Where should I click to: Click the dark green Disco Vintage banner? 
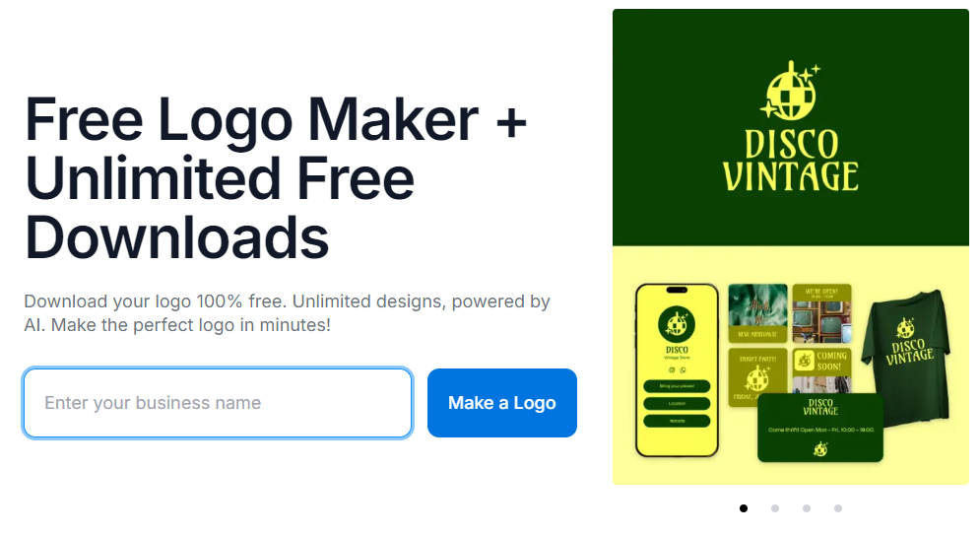[x=791, y=127]
